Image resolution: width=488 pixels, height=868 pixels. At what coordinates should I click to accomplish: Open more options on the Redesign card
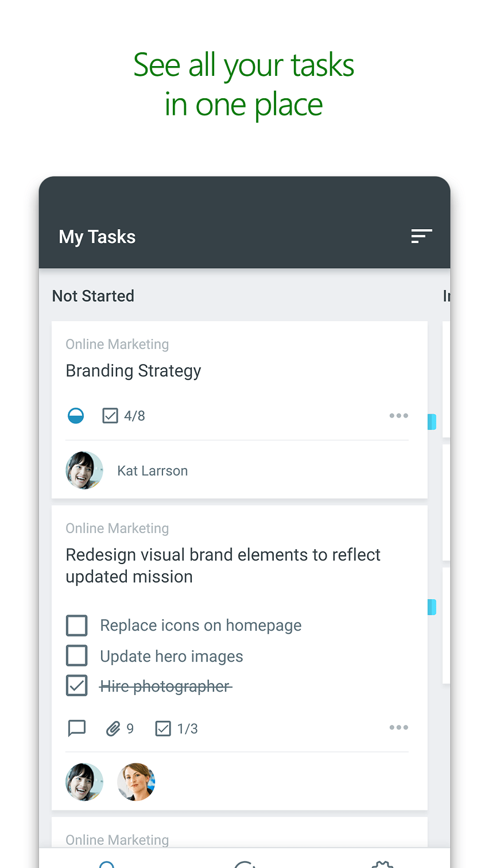click(x=398, y=727)
